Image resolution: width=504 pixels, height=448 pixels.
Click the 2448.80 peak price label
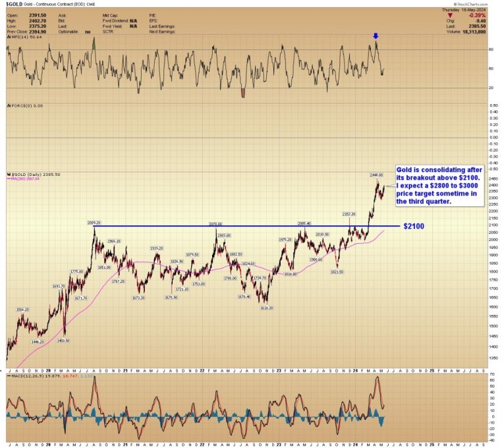click(376, 175)
